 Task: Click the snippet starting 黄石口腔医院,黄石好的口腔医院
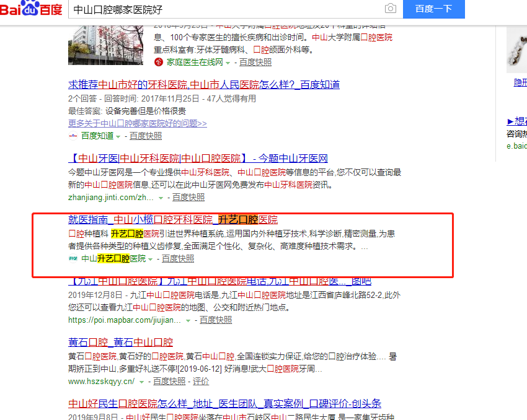click(x=232, y=362)
